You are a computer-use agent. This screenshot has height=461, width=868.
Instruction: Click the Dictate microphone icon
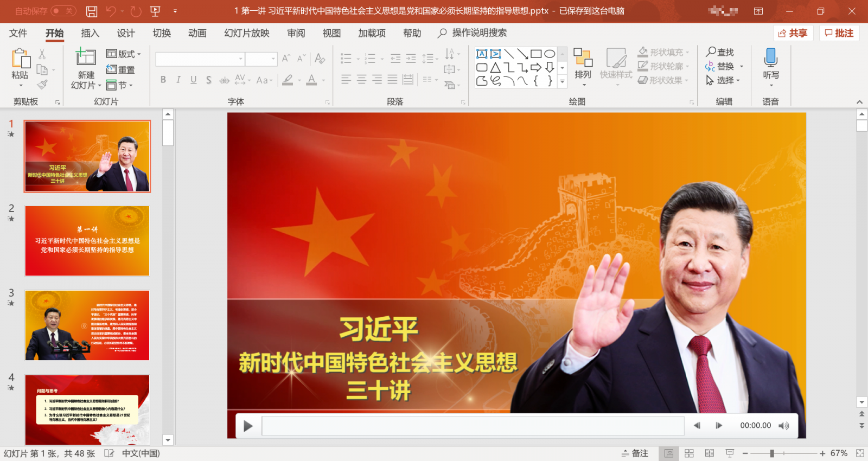(x=770, y=57)
